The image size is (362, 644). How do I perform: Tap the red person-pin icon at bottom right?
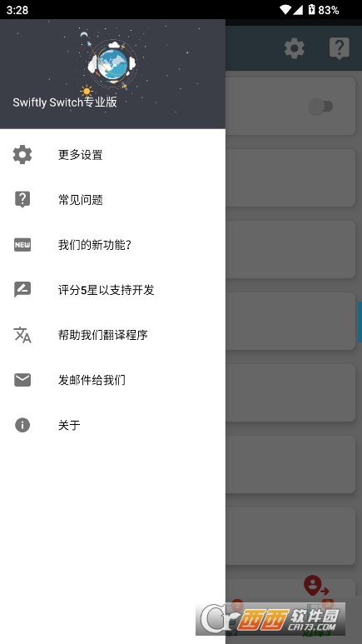coord(316,586)
